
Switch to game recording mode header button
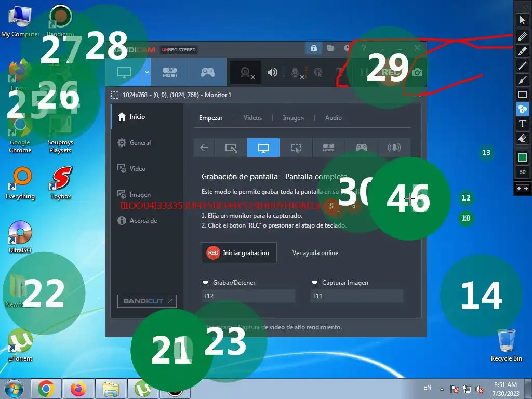(208, 72)
